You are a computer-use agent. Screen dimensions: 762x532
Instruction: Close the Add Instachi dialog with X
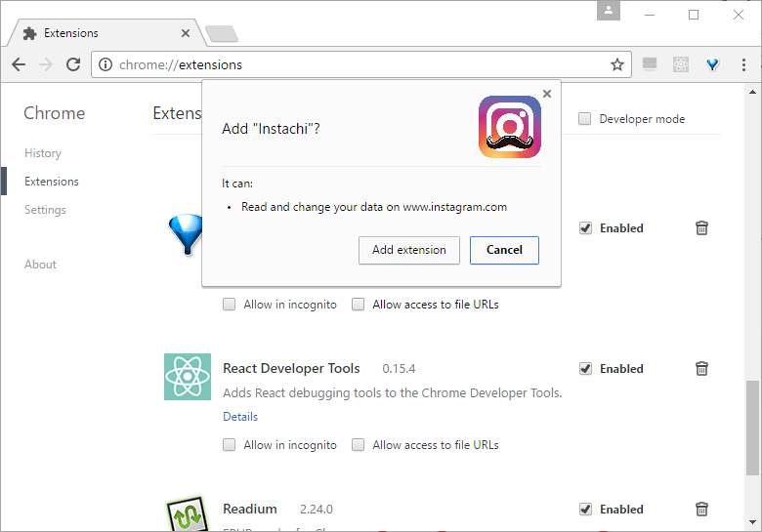click(547, 94)
